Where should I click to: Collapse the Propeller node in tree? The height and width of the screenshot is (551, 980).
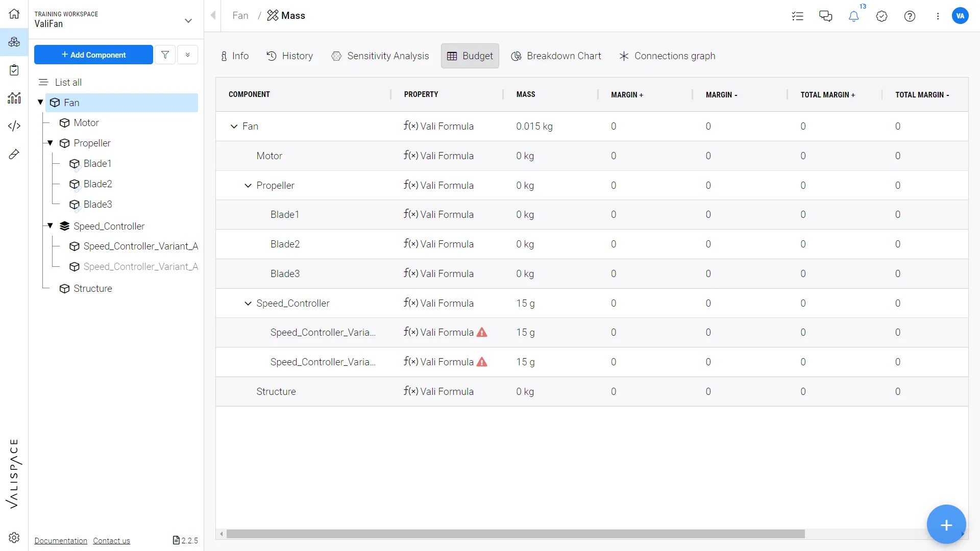point(50,143)
